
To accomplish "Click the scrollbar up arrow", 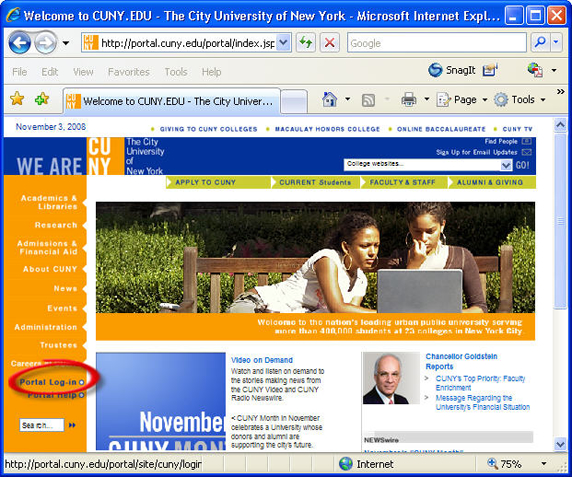I will coord(560,125).
